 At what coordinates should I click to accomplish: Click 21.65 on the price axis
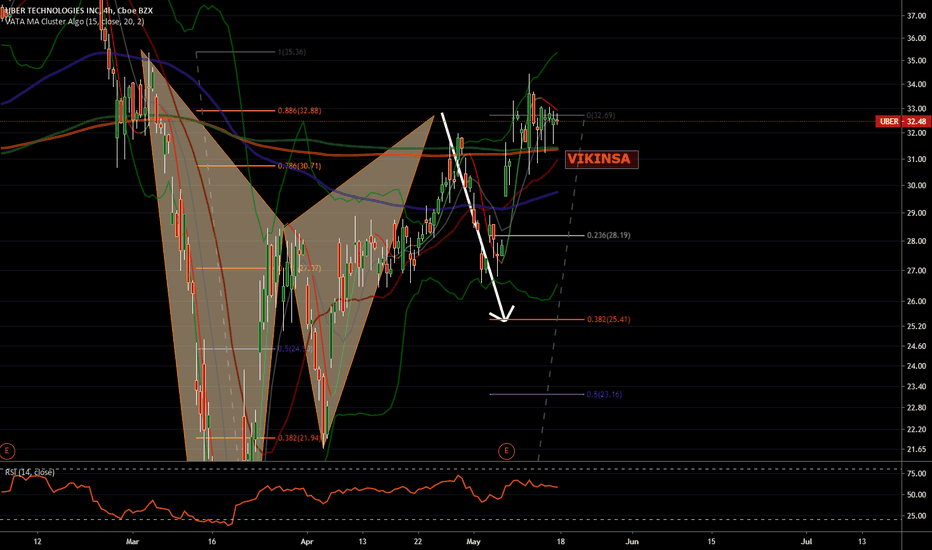click(917, 450)
